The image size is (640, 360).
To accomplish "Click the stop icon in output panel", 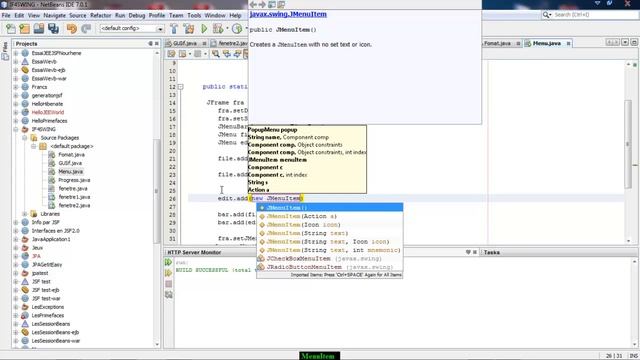I will click(169, 284).
